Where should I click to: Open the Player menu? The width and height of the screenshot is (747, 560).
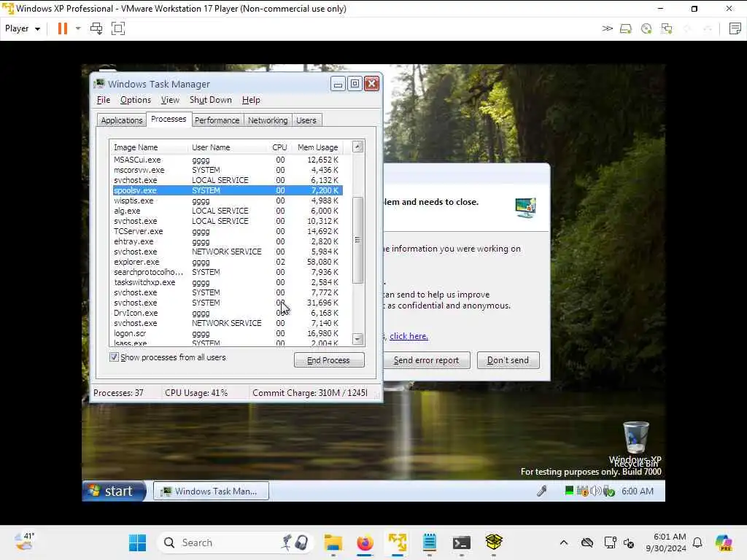tap(23, 28)
